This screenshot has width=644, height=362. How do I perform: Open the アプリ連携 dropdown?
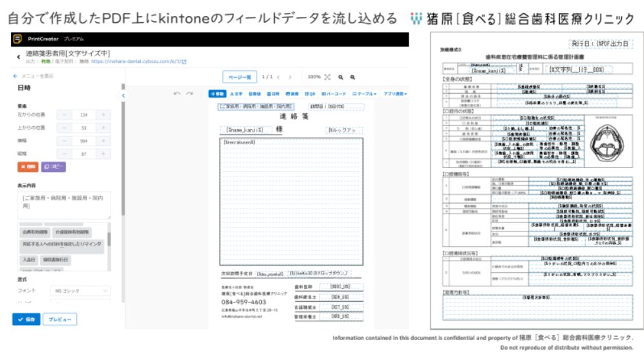pyautogui.click(x=395, y=94)
